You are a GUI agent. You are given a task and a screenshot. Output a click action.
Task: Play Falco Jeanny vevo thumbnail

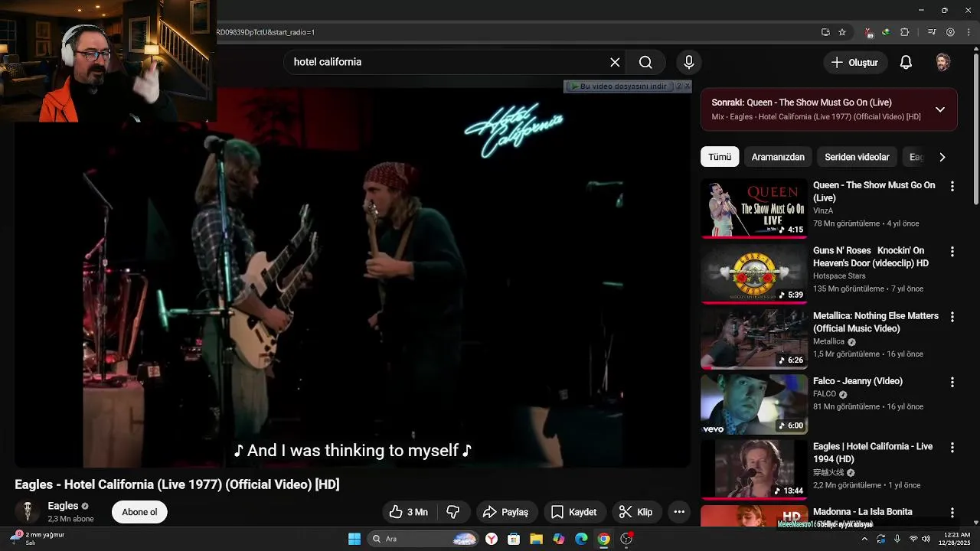coord(754,404)
